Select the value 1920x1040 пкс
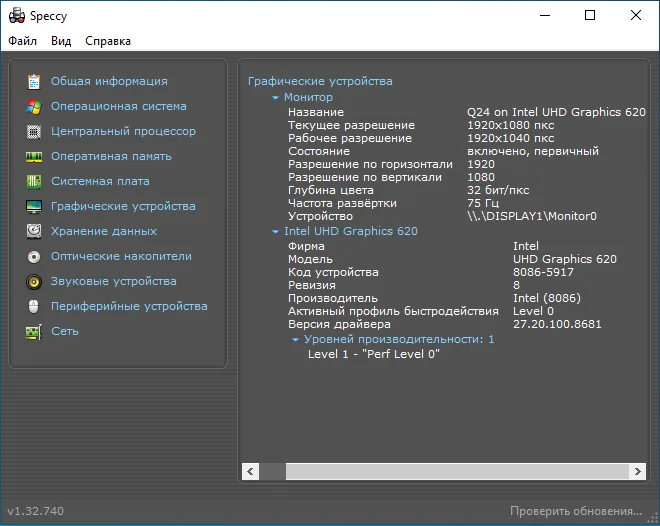The width and height of the screenshot is (660, 526). tap(511, 138)
